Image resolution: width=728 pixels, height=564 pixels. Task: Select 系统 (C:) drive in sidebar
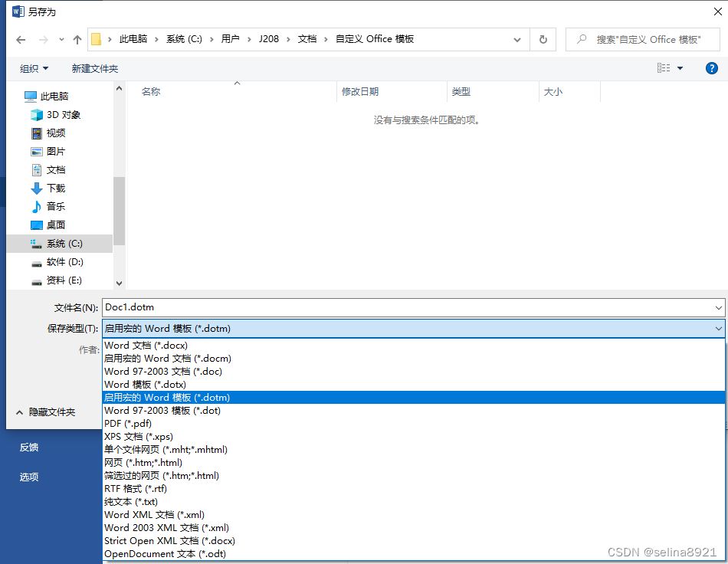coord(60,244)
